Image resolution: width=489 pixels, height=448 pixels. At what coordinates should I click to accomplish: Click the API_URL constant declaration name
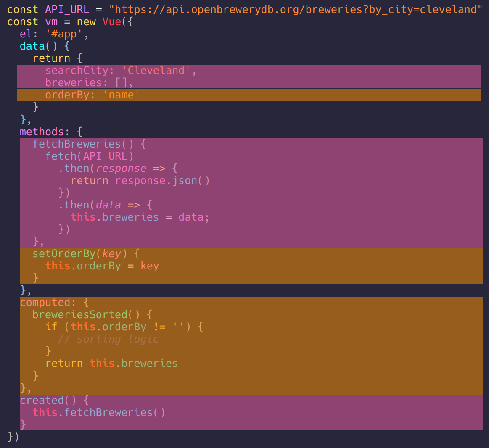coord(67,10)
